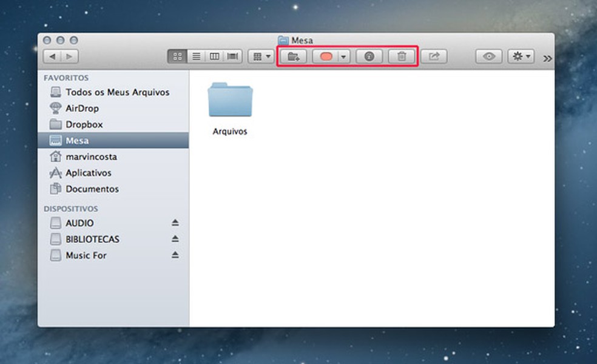Zoom the Finder window
This screenshot has width=597, height=364.
point(74,40)
